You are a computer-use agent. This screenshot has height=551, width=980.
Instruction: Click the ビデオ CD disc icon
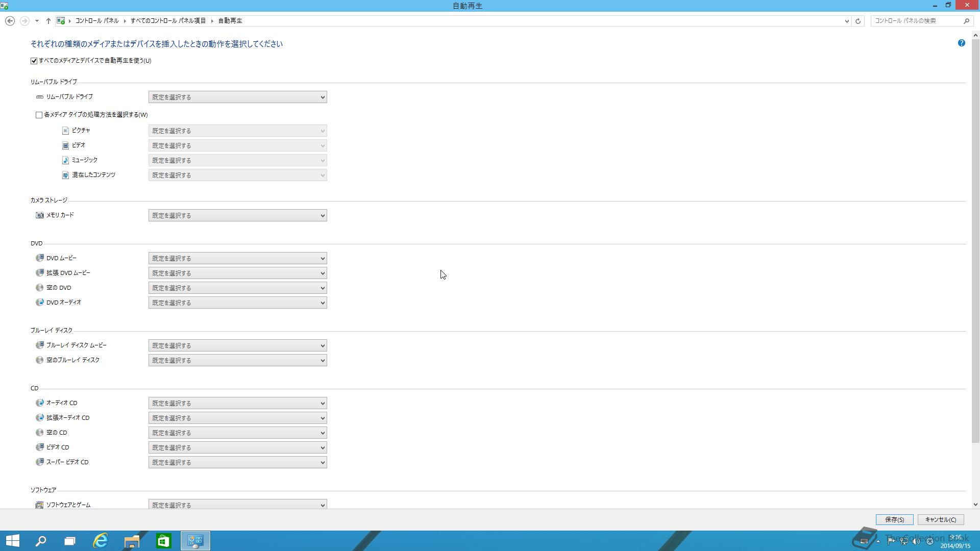[x=40, y=447]
